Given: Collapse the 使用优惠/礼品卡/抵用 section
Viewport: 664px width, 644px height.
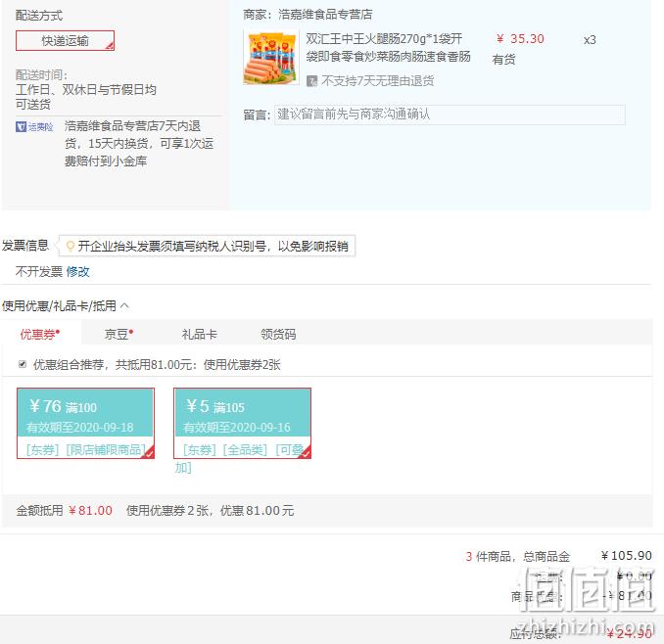Looking at the screenshot, I should [125, 305].
